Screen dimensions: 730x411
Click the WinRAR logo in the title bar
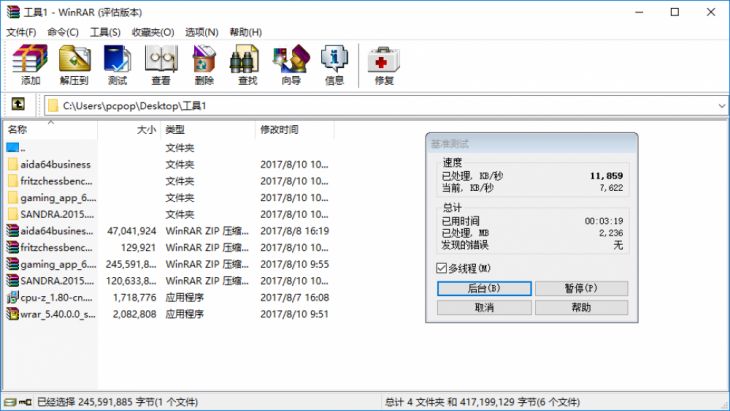pos(13,12)
